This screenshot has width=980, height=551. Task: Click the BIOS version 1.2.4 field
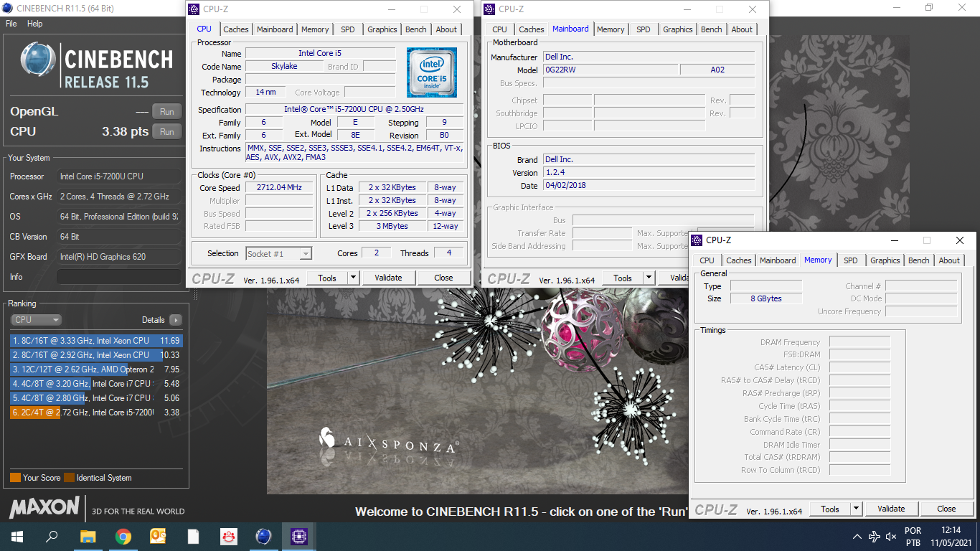pyautogui.click(x=649, y=173)
